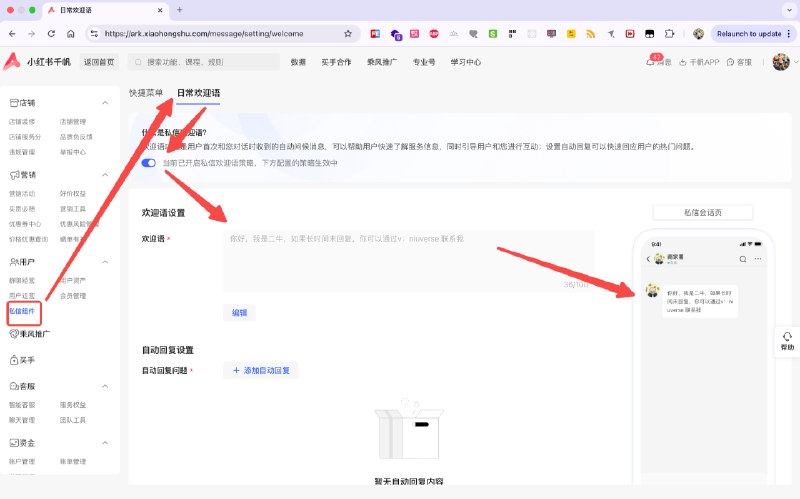Screen dimensions: 800x499
Task: Select the 日常欢迎语 tab
Action: point(198,93)
